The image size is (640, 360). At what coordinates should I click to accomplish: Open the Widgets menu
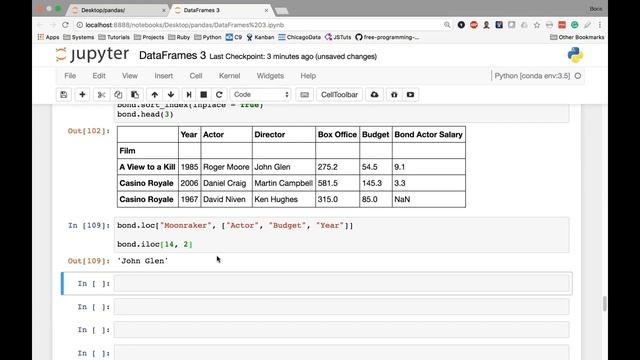(270, 76)
